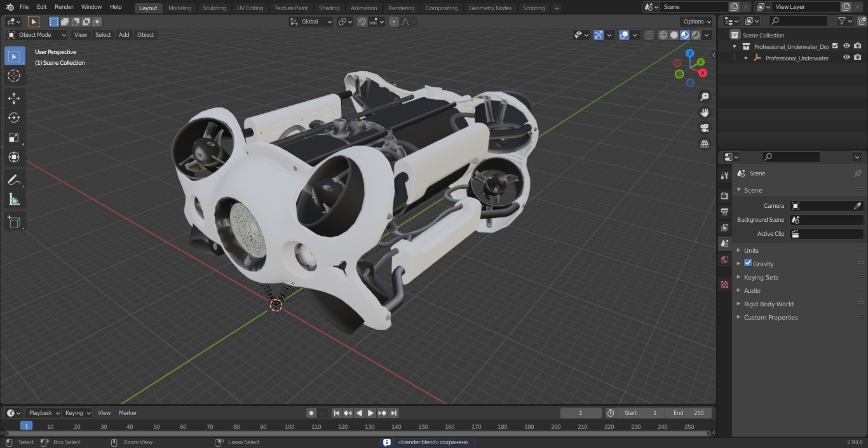The image size is (868, 448).
Task: Click the viewport zoom magnifier icon
Action: click(704, 97)
